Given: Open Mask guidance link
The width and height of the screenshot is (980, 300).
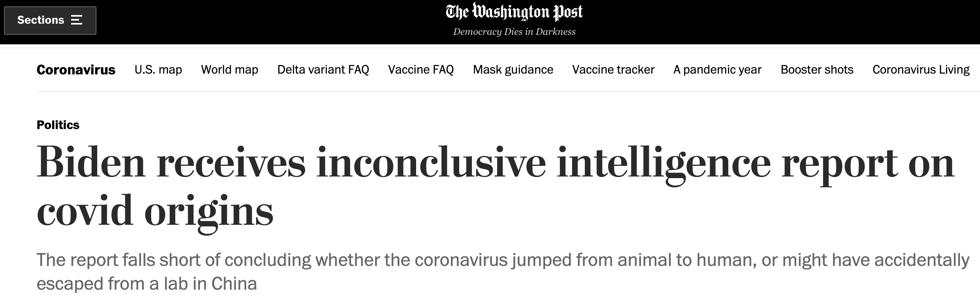Looking at the screenshot, I should pos(513,70).
